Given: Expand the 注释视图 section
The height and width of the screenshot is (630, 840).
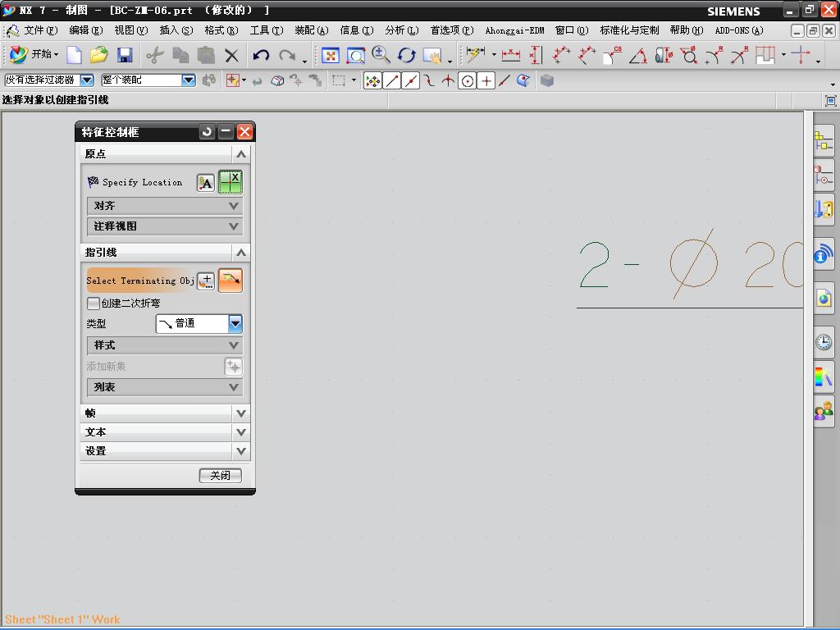Looking at the screenshot, I should click(x=164, y=226).
